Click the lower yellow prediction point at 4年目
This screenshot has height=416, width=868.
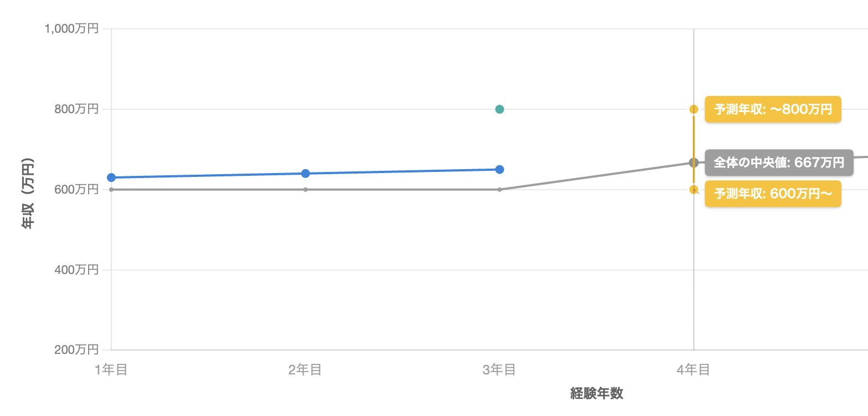click(x=693, y=190)
